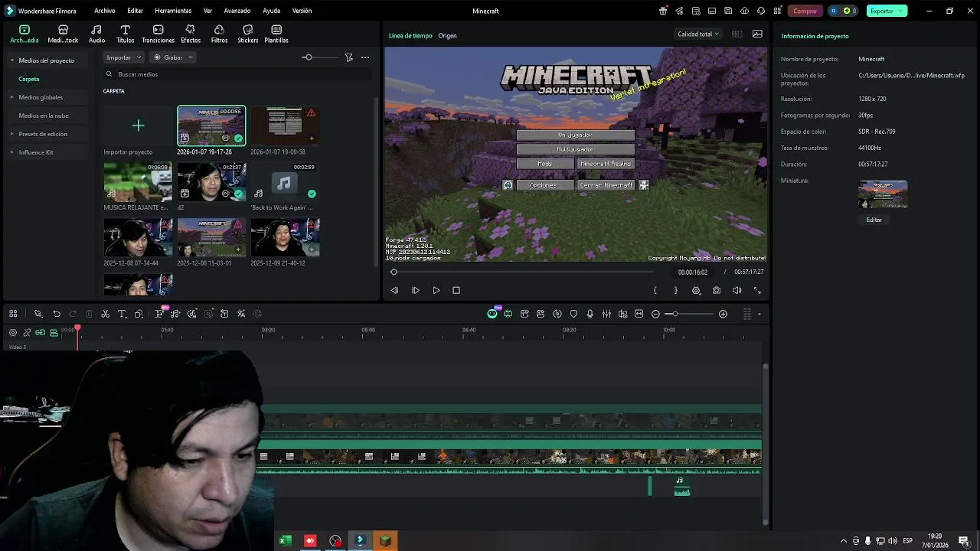
Task: Click the preview playback progress slider
Action: tap(523, 272)
